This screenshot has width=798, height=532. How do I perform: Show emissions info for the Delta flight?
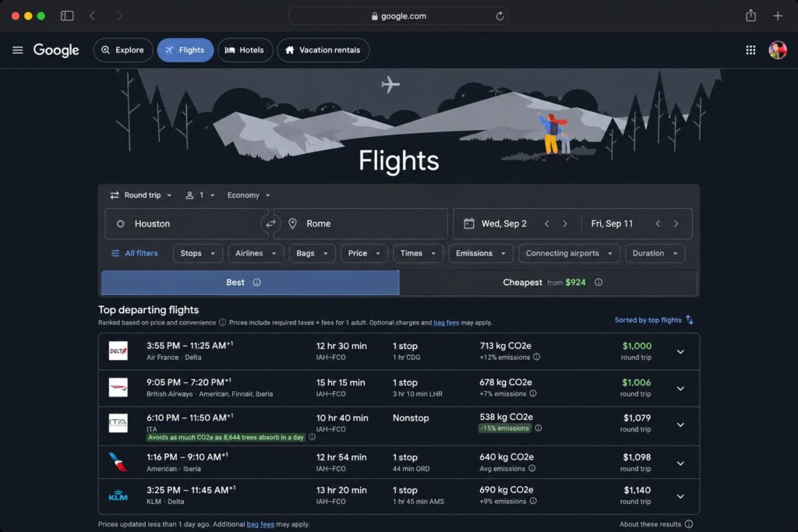pyautogui.click(x=536, y=357)
